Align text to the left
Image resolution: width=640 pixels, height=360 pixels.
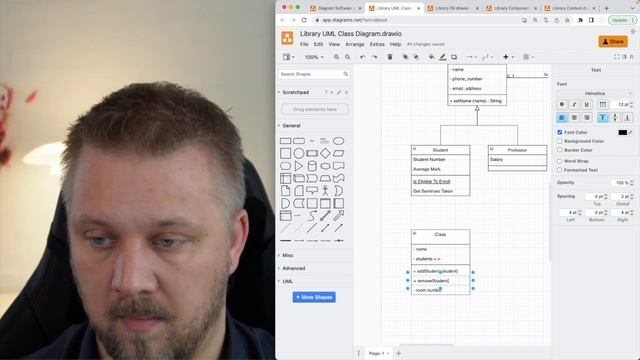(x=562, y=118)
